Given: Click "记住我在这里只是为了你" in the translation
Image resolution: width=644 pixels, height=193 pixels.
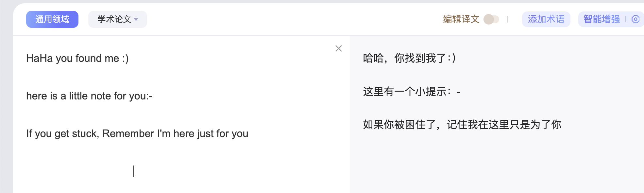Looking at the screenshot, I should pyautogui.click(x=504, y=125).
